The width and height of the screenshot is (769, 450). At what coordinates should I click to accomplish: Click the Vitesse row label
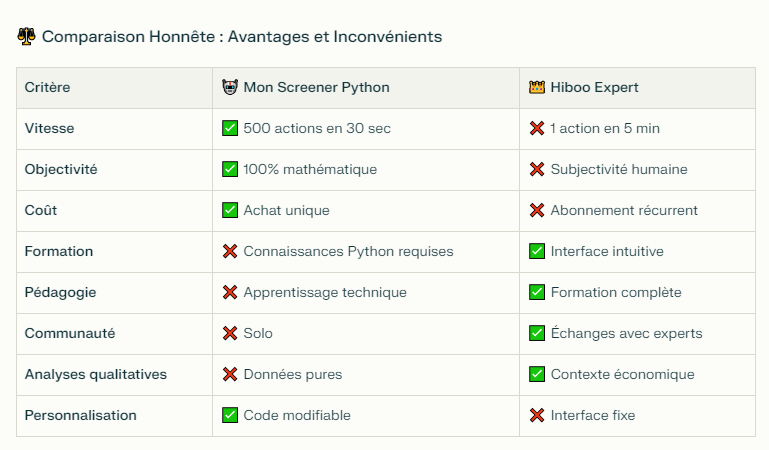(x=50, y=128)
